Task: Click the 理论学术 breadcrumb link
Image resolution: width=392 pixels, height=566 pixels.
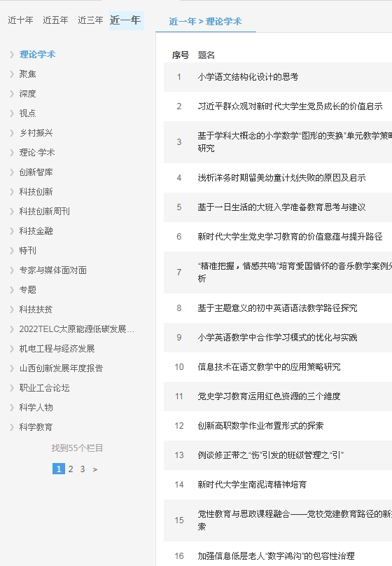Action: (x=223, y=22)
